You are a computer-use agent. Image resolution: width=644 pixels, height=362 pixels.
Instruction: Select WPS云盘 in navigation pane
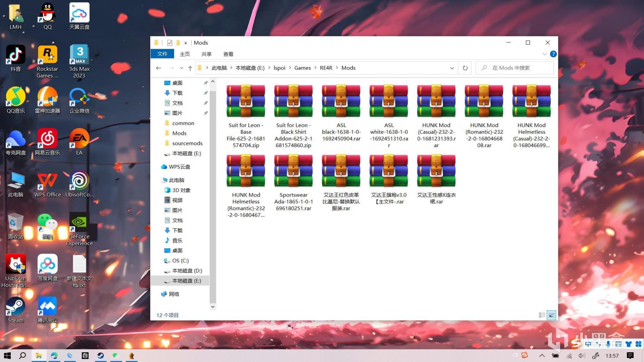tap(176, 166)
